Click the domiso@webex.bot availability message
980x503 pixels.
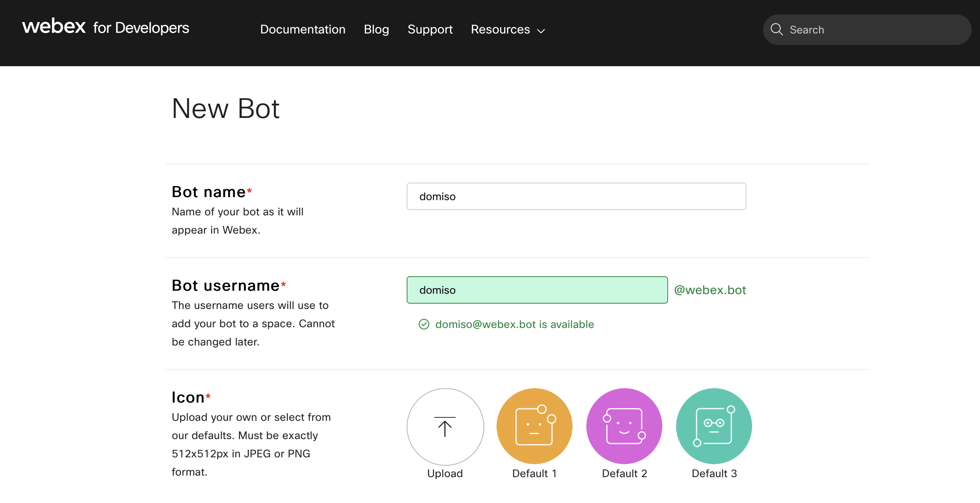click(514, 324)
